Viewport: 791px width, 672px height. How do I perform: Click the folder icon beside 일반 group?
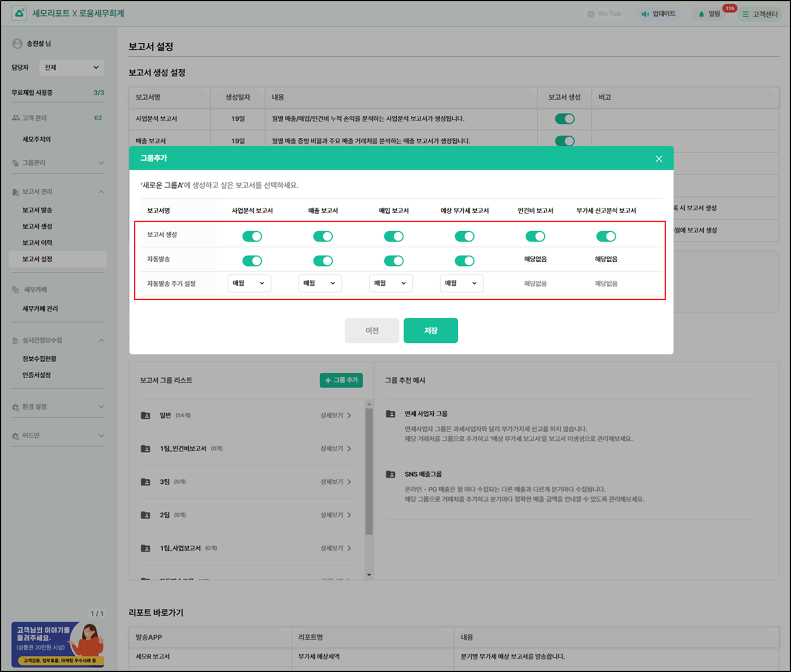click(145, 415)
